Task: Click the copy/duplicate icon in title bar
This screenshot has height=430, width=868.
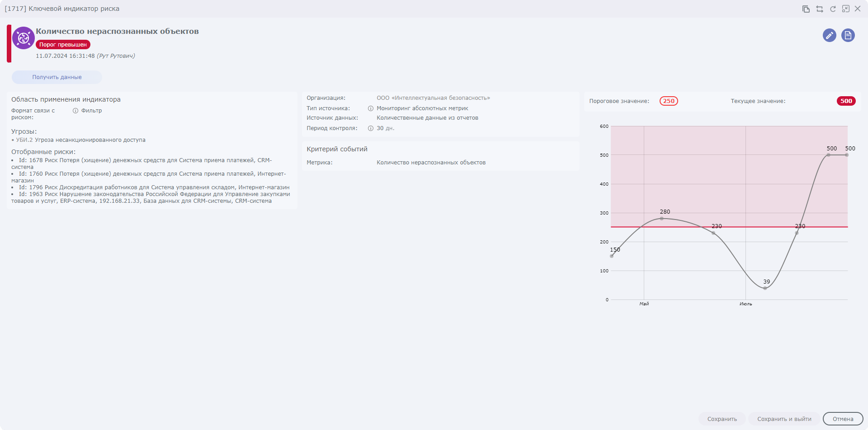Action: [x=806, y=9]
